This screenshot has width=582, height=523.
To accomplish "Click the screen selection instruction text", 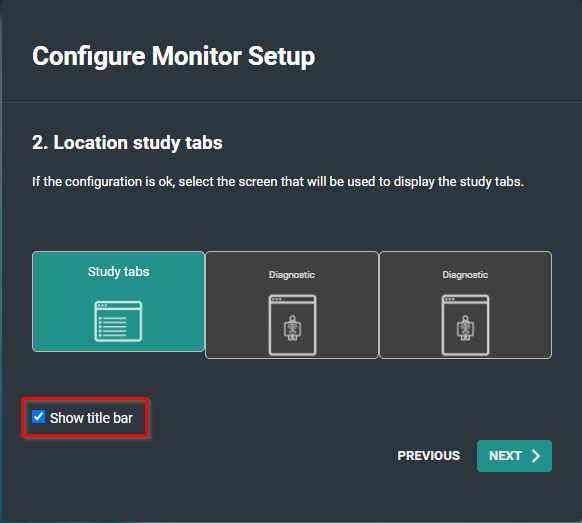I will click(278, 182).
